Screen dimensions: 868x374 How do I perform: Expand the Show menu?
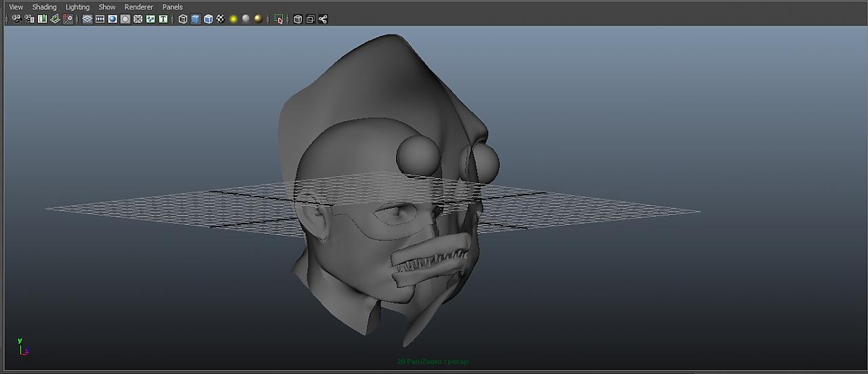(x=107, y=7)
